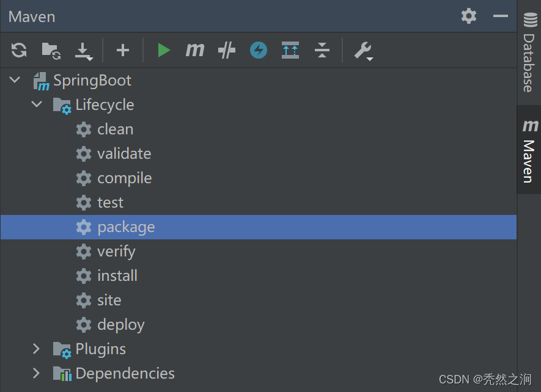Open Maven settings wrench dropdown
This screenshot has width=541, height=392.
(x=364, y=51)
